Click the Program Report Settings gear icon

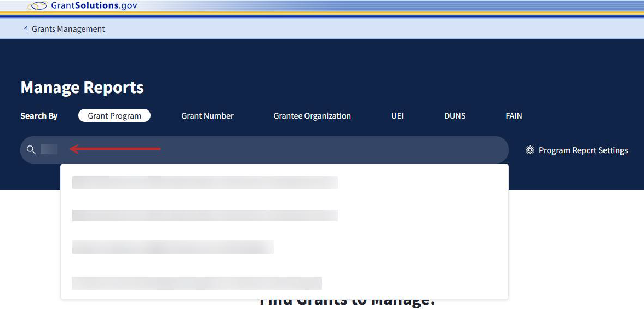tap(530, 150)
